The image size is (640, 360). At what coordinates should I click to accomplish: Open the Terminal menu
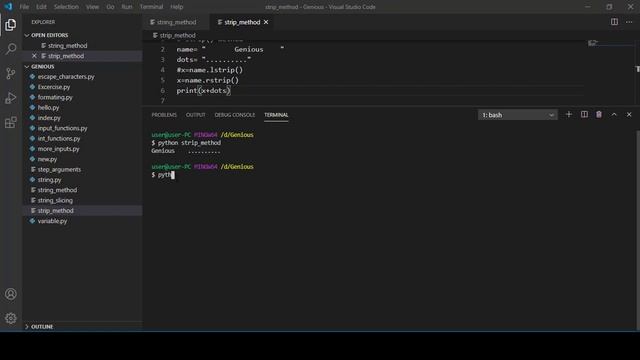tap(151, 7)
